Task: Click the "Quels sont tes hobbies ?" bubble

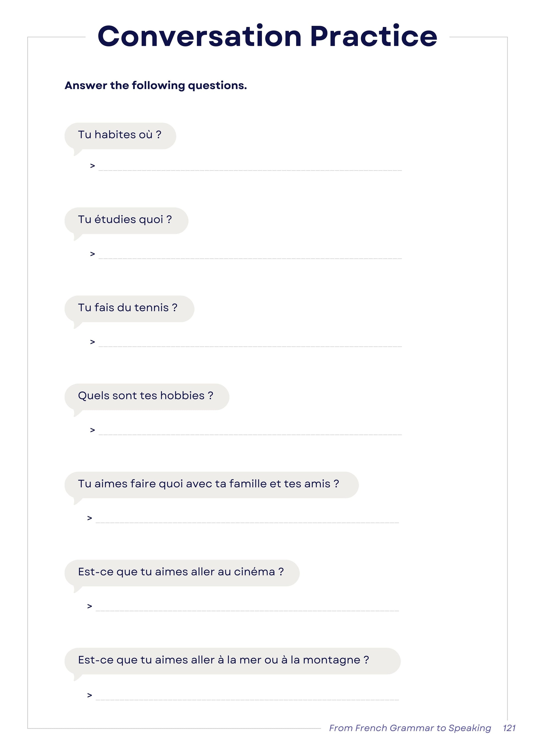Action: tap(146, 396)
